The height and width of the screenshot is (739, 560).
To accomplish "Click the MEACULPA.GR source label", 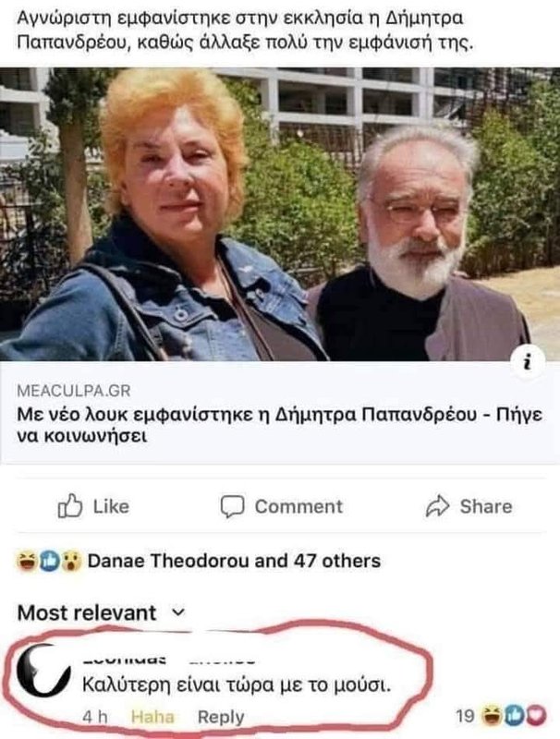I will [x=74, y=391].
